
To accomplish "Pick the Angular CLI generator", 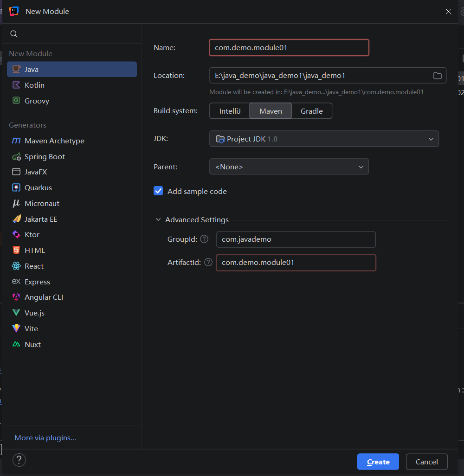I will (44, 297).
